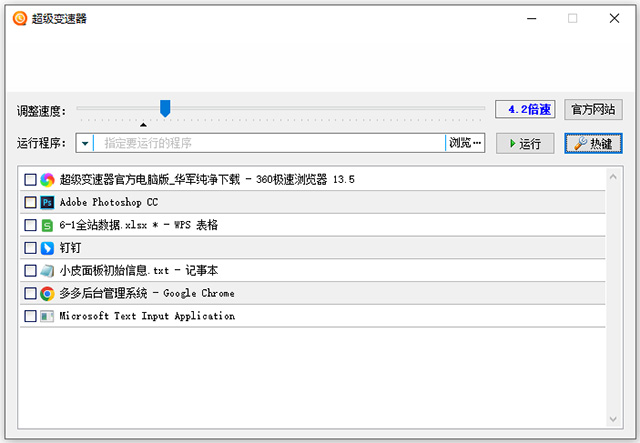Check the box for 360极速浏览器 row
Image resolution: width=640 pixels, height=443 pixels.
coord(30,180)
